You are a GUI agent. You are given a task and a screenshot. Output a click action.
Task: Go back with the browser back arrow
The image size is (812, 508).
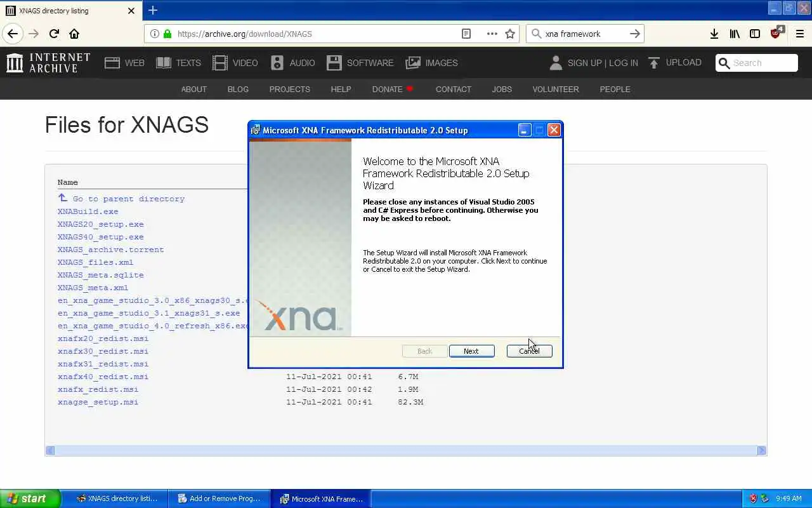click(13, 34)
